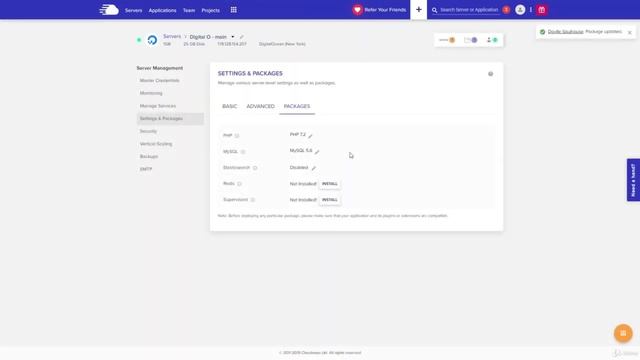
Task: Open Master Credentials in the sidebar
Action: click(160, 81)
